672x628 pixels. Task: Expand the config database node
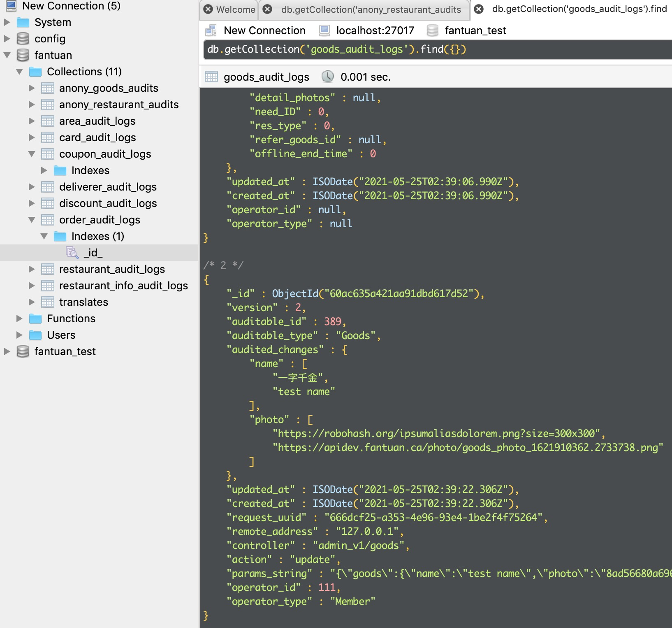[7, 39]
